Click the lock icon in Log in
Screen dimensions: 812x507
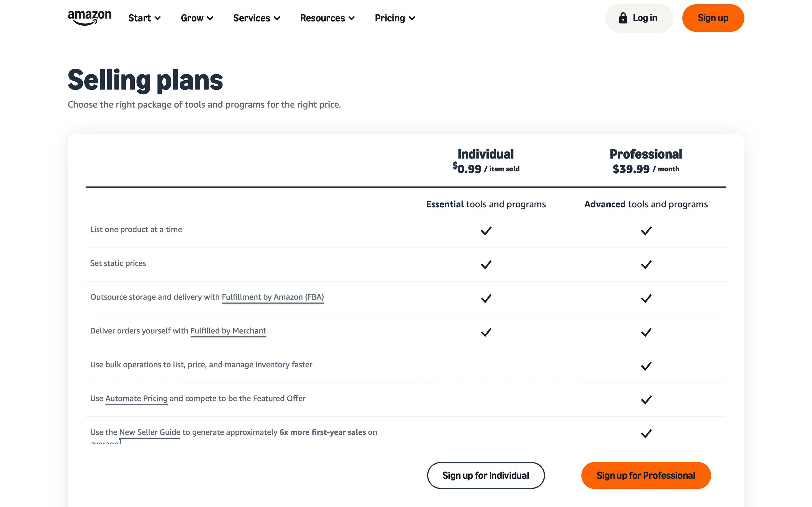pyautogui.click(x=623, y=18)
